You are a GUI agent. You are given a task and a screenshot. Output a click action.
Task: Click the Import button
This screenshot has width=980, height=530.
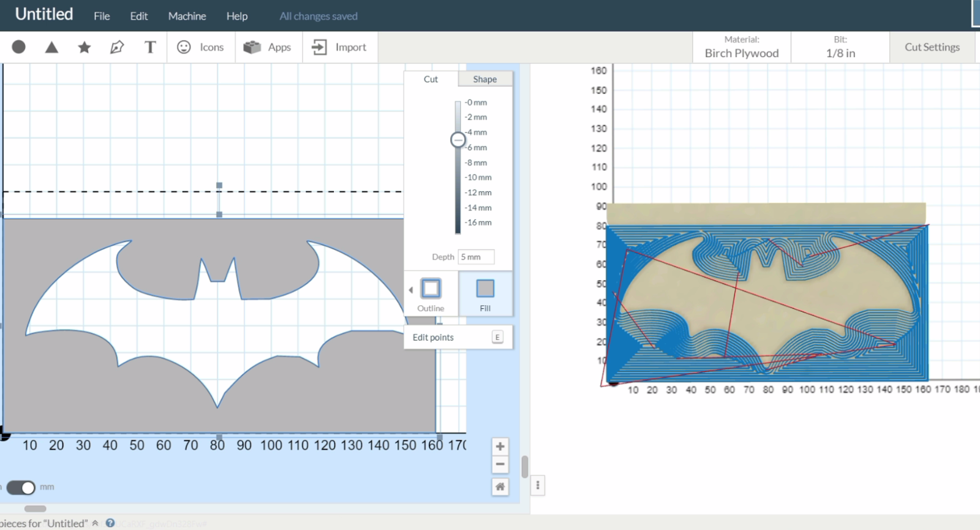339,47
